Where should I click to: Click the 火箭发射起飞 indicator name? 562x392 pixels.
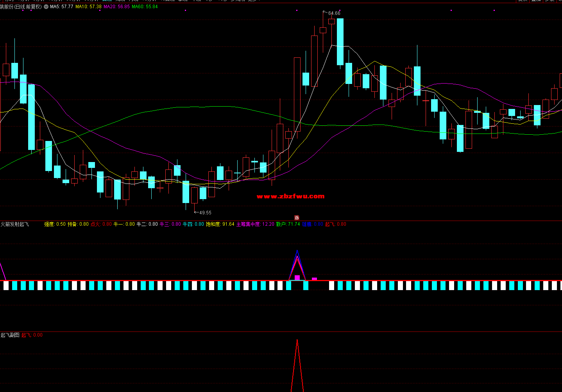14,224
